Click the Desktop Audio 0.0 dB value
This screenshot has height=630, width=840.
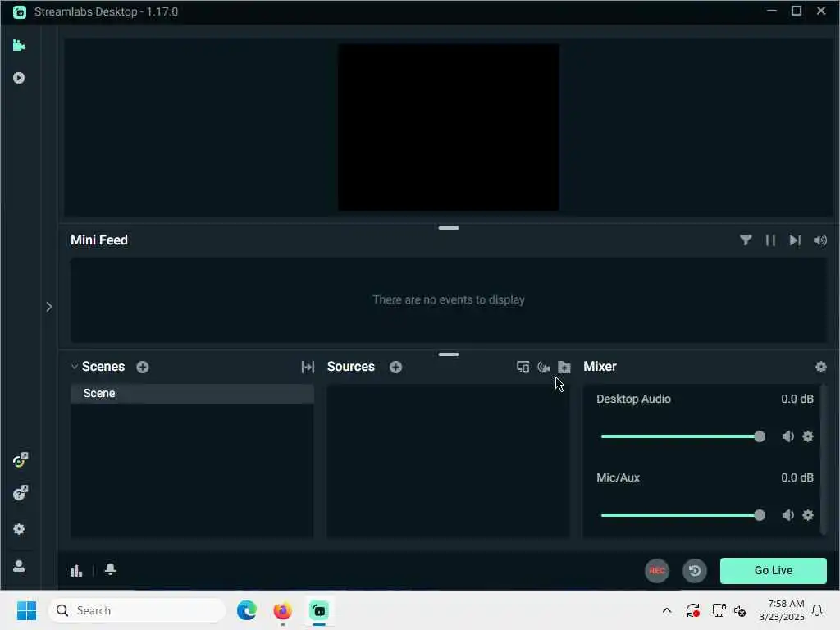797,399
